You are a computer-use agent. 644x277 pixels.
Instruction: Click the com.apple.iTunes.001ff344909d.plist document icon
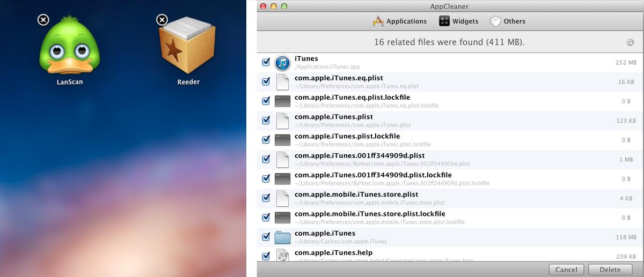point(282,160)
